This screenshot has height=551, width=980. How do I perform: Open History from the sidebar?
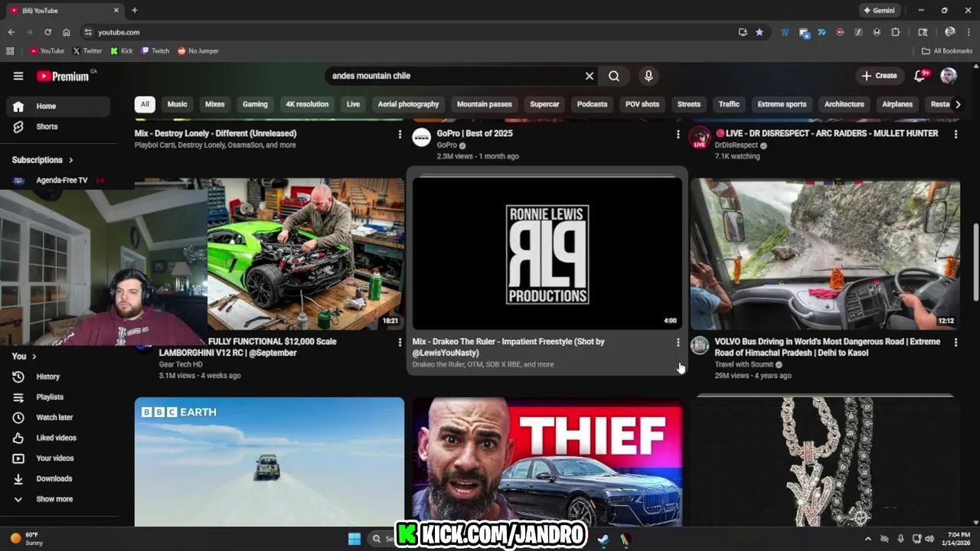coord(58,377)
